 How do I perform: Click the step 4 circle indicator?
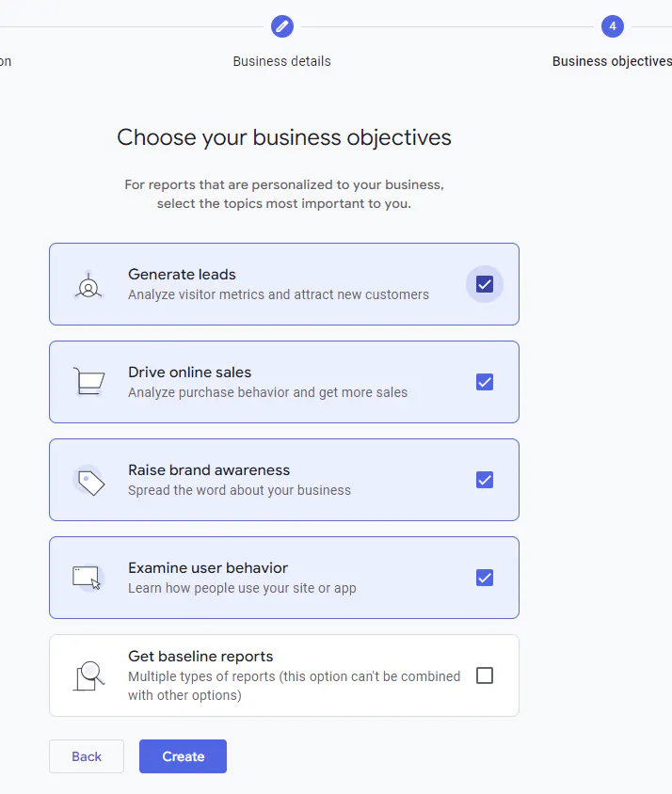613,26
